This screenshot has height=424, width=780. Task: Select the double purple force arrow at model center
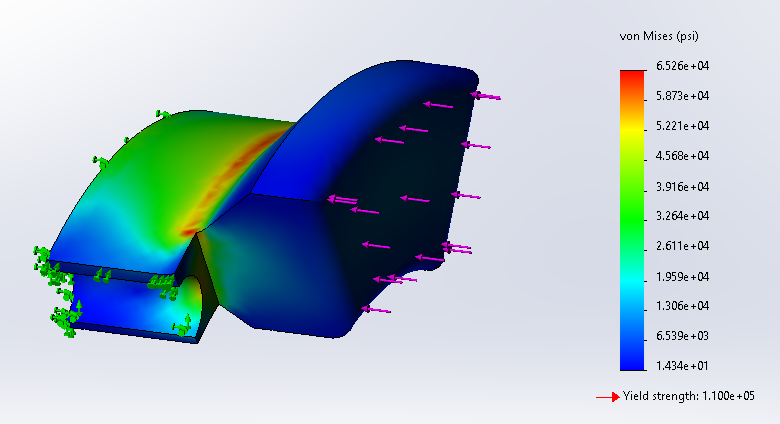(x=342, y=201)
